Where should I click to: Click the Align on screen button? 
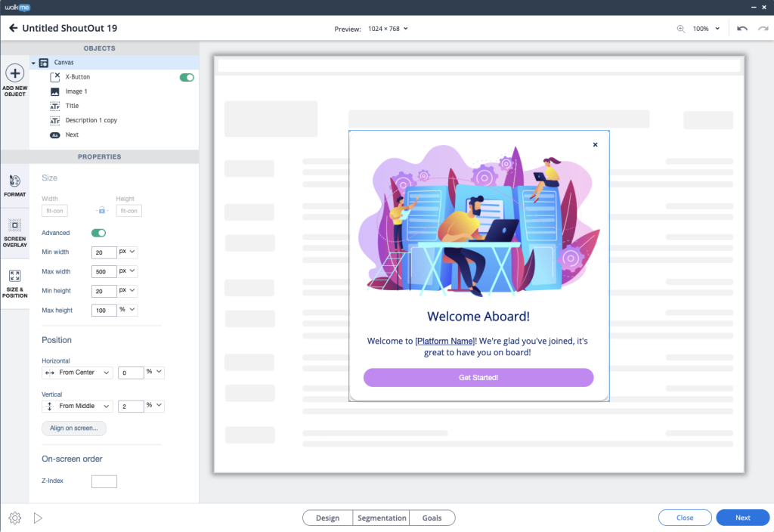click(74, 428)
